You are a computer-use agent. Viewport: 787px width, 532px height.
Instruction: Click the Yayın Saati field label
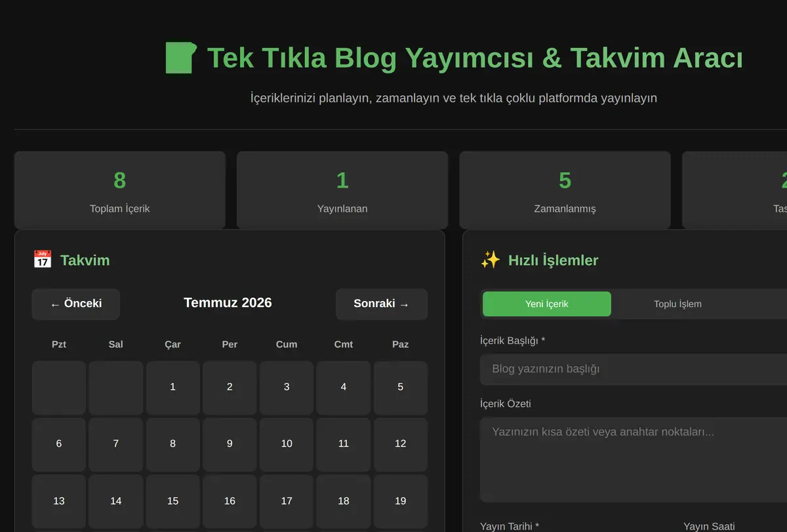pos(709,526)
